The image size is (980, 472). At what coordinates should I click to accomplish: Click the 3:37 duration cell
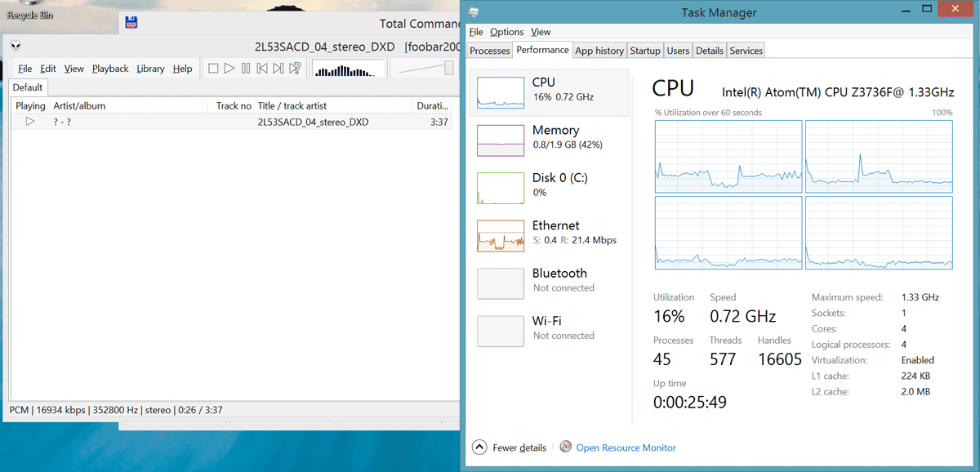pos(439,122)
